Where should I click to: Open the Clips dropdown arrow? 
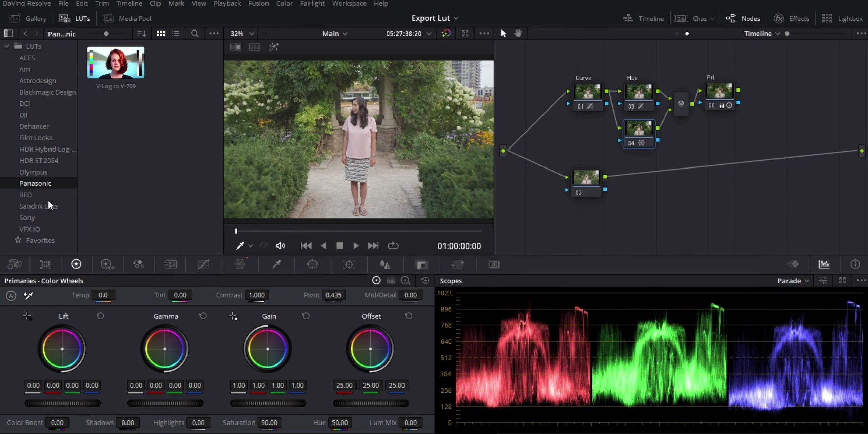[712, 19]
